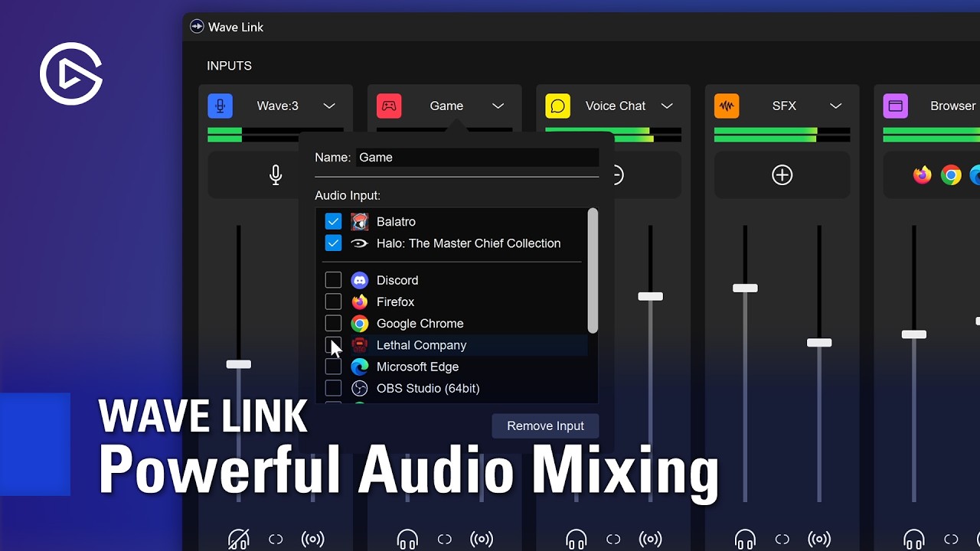Click the link icon under Wave:3 channel

[x=276, y=540]
